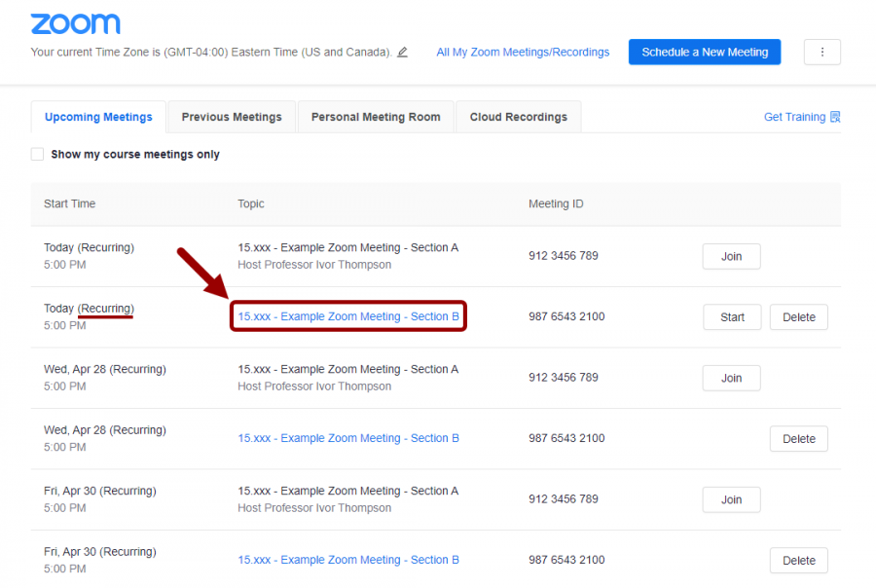Open the highlighted Section B meeting topic link
876x588 pixels.
(x=347, y=316)
